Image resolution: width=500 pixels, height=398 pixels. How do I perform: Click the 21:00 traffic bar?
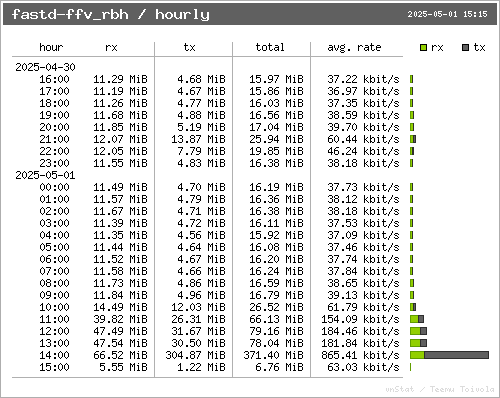tap(413, 139)
